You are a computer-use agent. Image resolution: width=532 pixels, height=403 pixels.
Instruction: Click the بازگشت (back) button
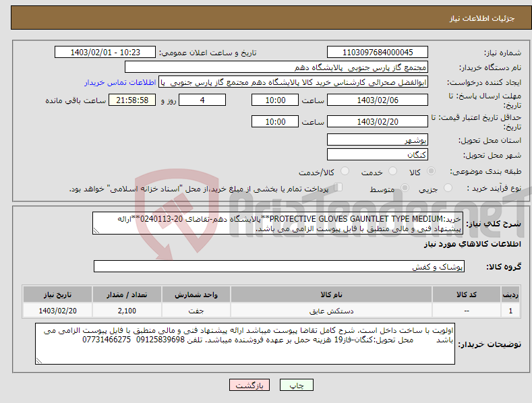tap(249, 385)
